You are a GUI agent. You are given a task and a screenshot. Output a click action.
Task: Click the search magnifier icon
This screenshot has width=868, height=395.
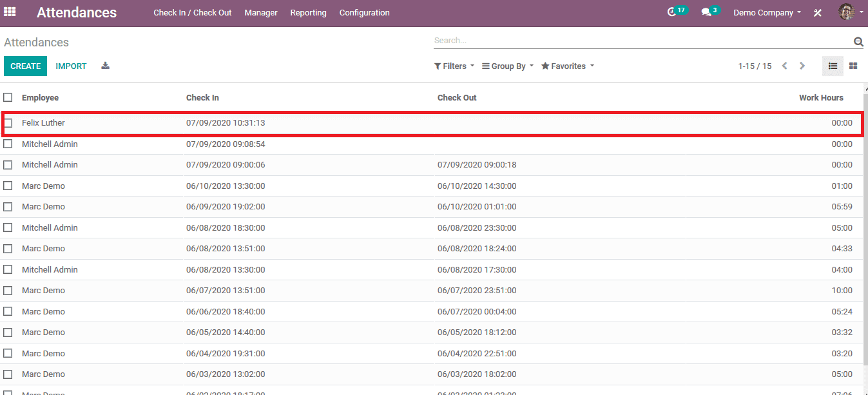pyautogui.click(x=858, y=42)
